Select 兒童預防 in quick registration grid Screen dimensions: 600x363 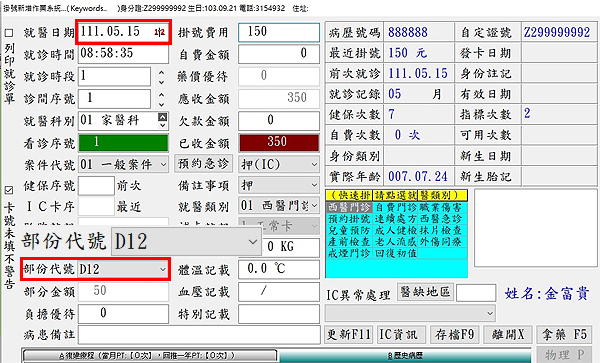349,231
